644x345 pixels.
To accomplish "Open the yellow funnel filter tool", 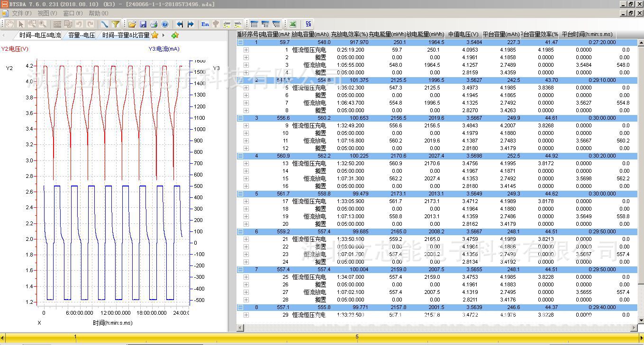I will 116,24.
